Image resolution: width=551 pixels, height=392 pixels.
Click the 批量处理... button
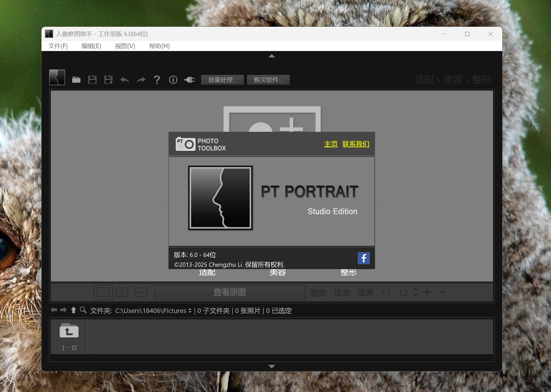click(x=222, y=80)
